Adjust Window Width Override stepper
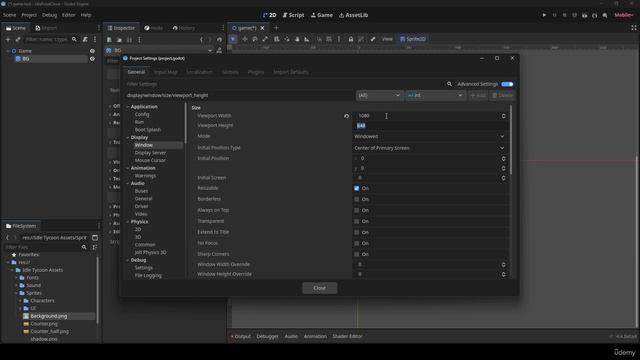640x360 pixels. pos(503,264)
